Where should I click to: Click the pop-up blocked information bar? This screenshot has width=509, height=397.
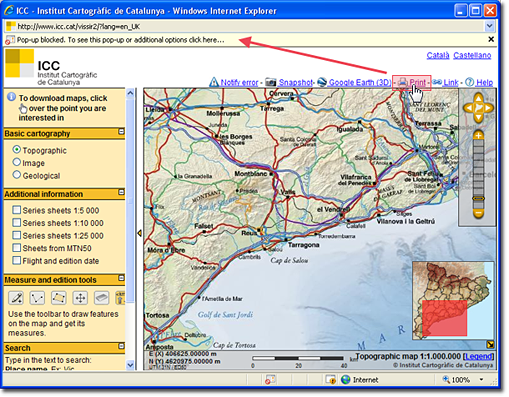coord(248,40)
